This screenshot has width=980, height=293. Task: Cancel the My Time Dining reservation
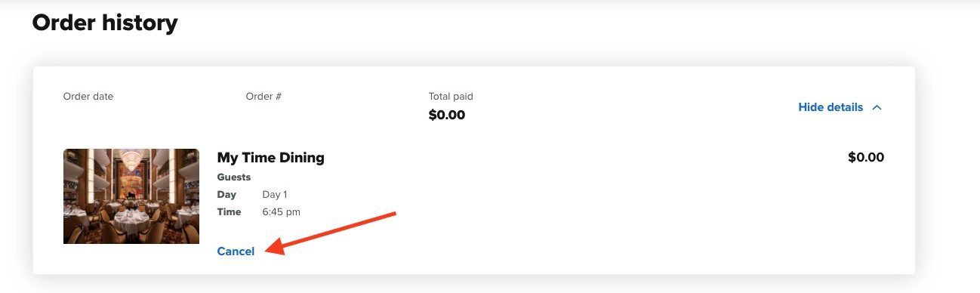coord(236,251)
